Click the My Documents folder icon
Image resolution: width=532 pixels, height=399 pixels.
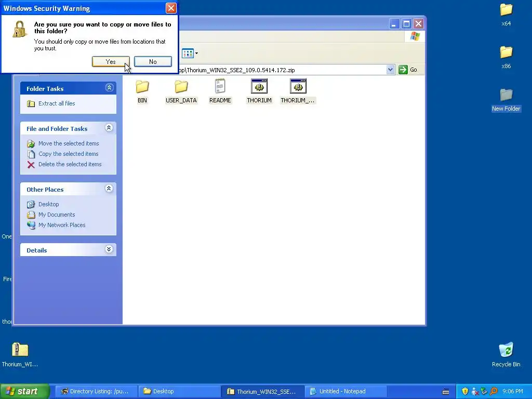click(31, 215)
